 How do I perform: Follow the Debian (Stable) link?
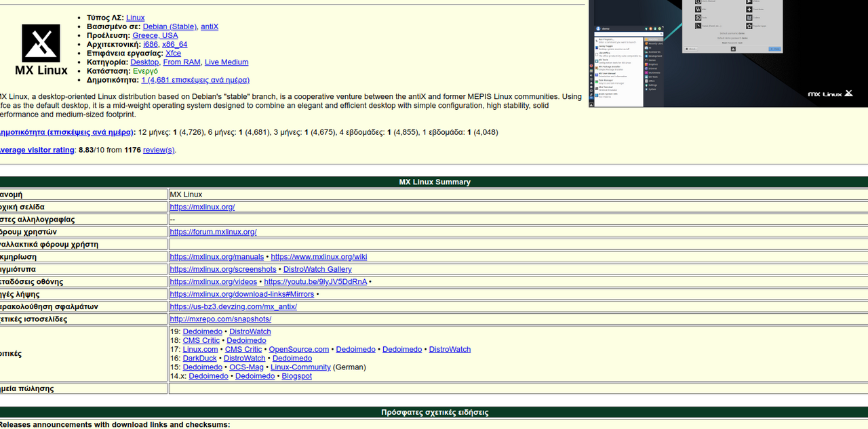coord(170,26)
